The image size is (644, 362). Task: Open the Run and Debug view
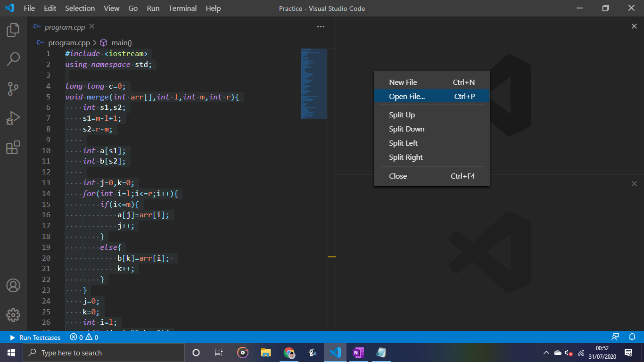tap(13, 118)
